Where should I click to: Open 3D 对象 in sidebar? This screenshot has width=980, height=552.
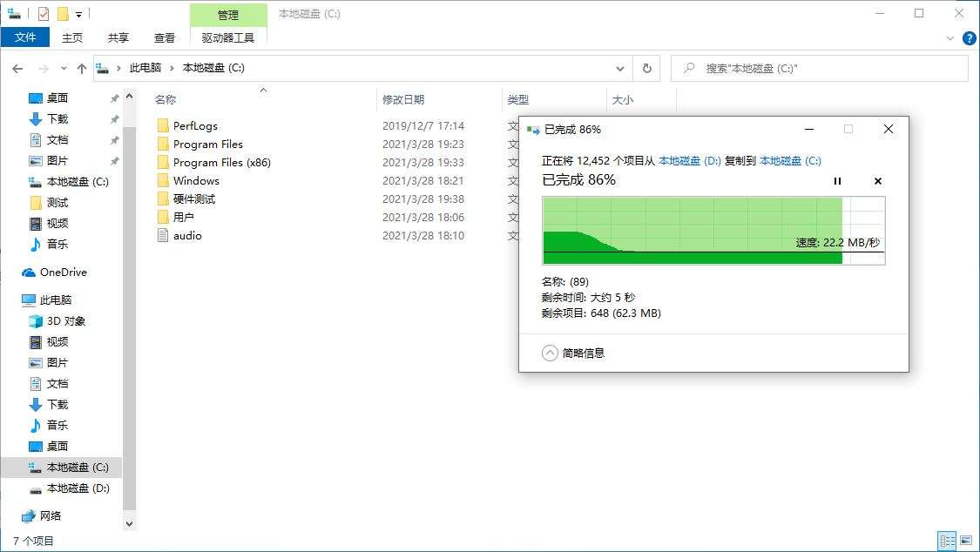65,321
